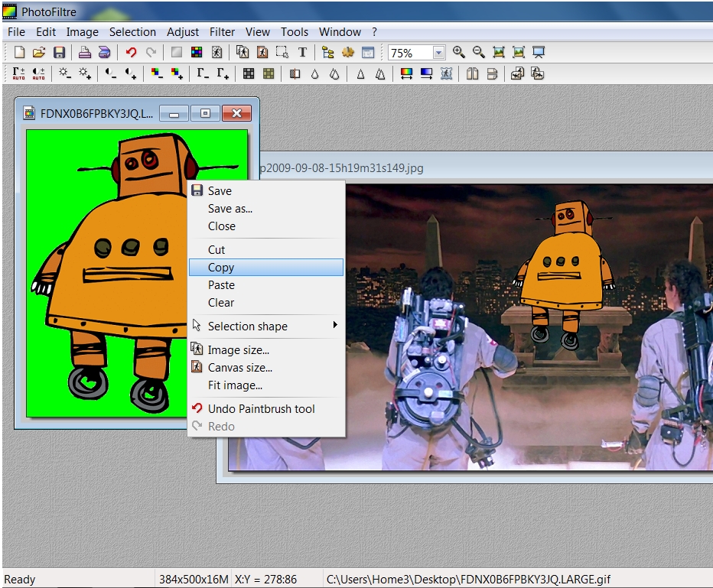Image resolution: width=713 pixels, height=588 pixels.
Task: Click the red Undo arrow toolbar icon
Action: (x=131, y=52)
